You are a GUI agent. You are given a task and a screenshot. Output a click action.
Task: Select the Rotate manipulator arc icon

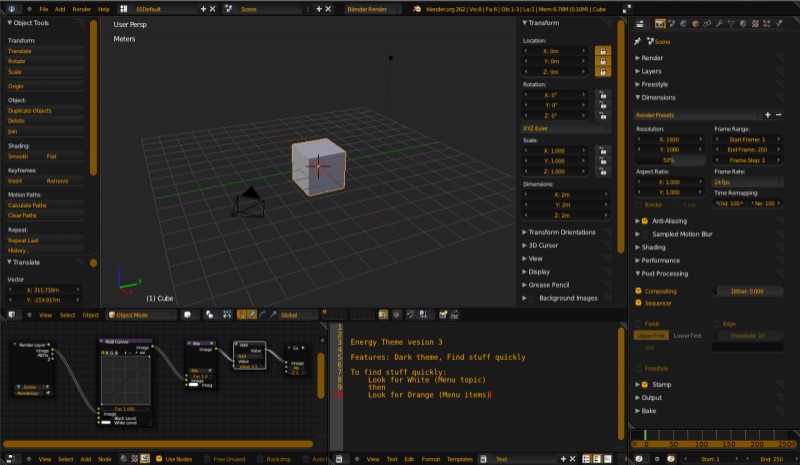pos(262,315)
